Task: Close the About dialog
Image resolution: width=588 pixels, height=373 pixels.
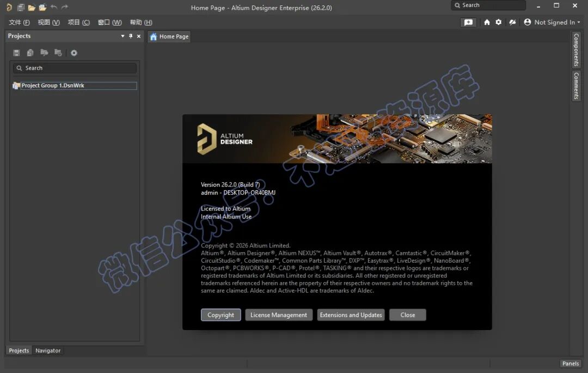Action: click(408, 315)
